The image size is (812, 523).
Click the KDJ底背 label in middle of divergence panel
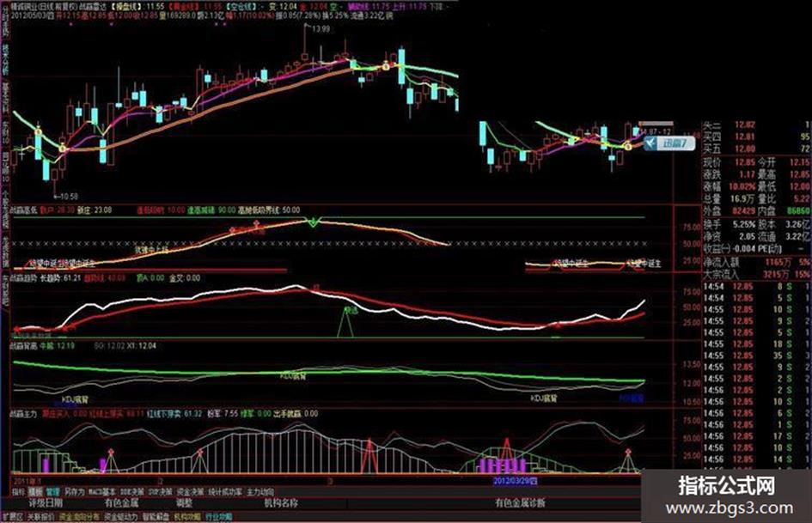click(x=293, y=376)
